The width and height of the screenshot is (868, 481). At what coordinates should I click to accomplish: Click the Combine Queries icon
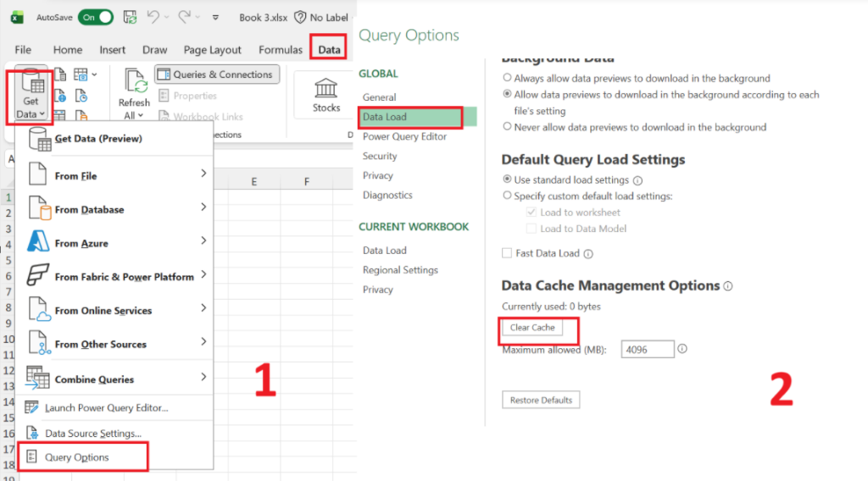coord(37,379)
